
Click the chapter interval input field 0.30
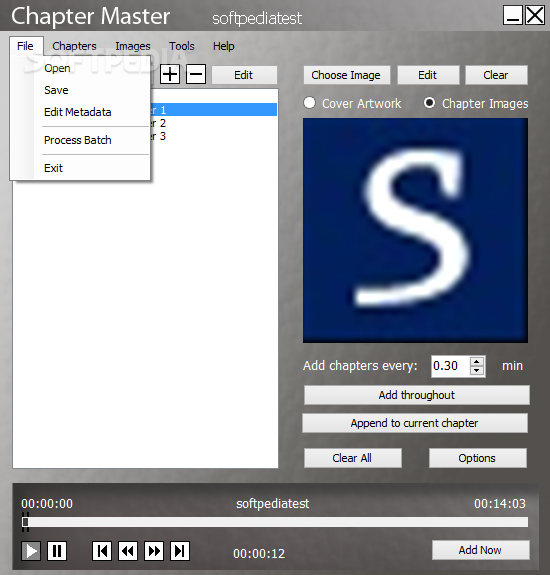click(450, 366)
